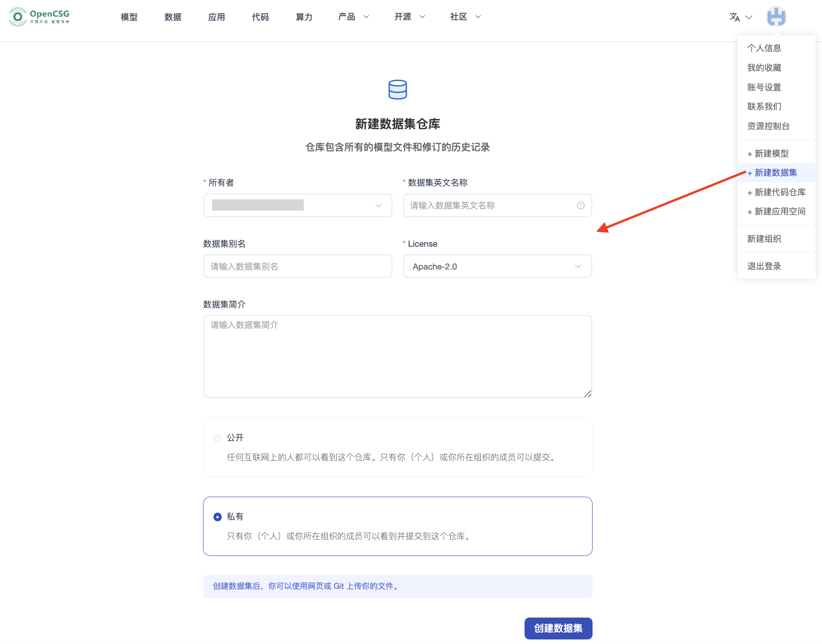Toggle the 公开 repository radio button
This screenshot has width=822, height=644.
tap(218, 438)
